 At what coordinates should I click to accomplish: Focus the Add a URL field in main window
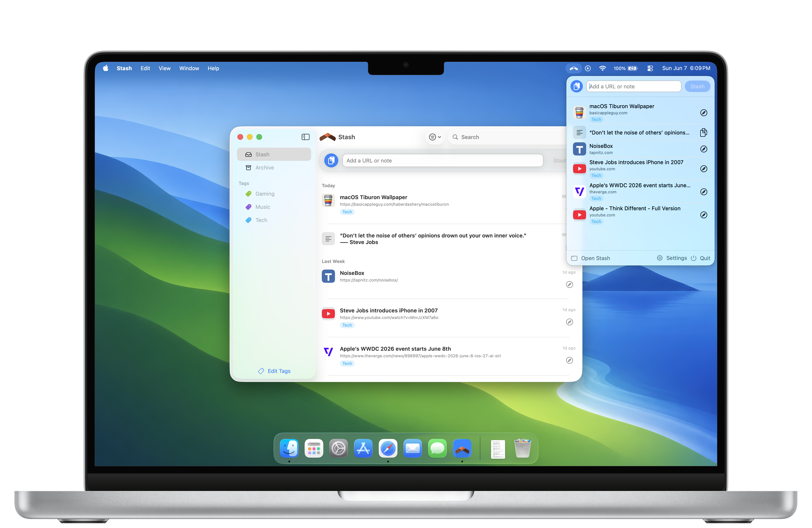coord(442,160)
